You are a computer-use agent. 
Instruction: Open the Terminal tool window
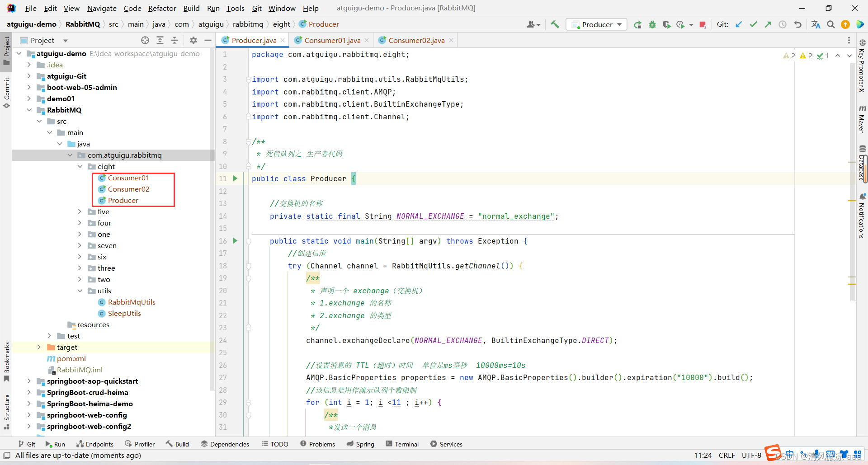(x=402, y=444)
